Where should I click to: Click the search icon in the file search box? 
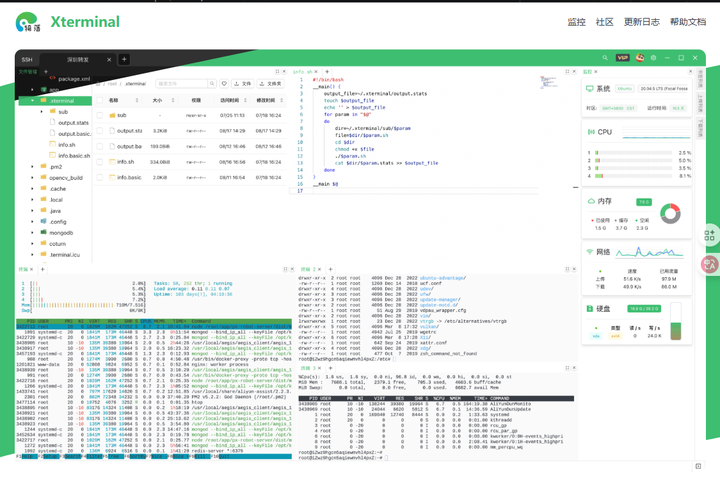coord(212,84)
